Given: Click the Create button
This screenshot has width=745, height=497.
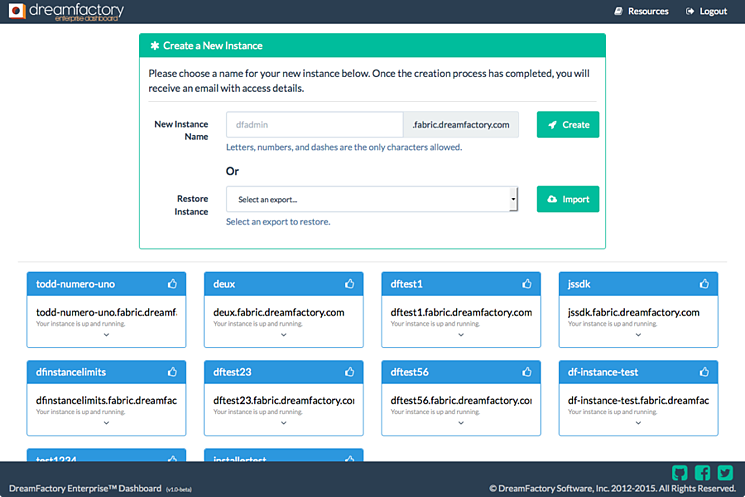Looking at the screenshot, I should pos(568,124).
